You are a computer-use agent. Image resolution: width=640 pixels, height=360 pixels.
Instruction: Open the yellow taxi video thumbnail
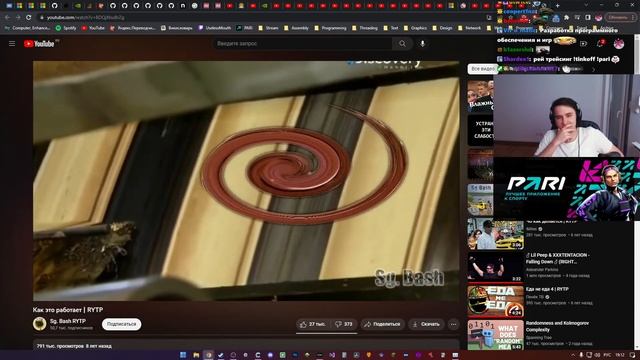(x=496, y=233)
